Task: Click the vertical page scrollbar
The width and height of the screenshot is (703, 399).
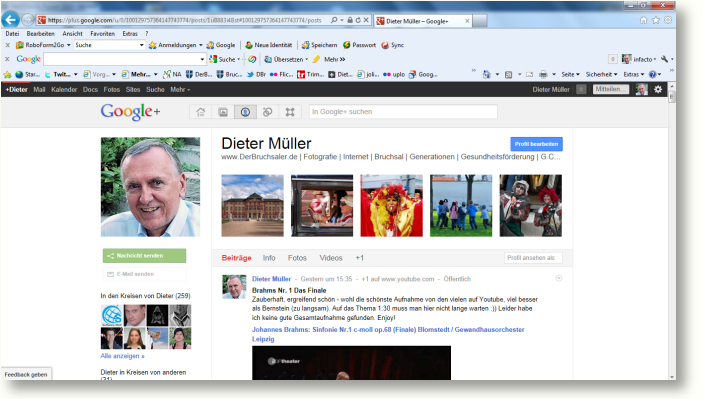Action: (672, 231)
